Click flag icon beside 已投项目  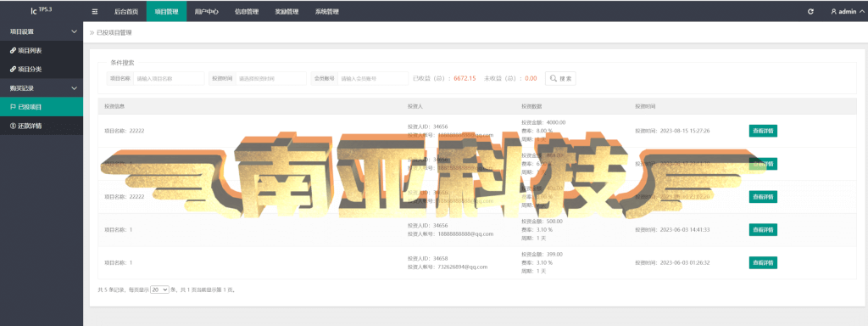13,107
